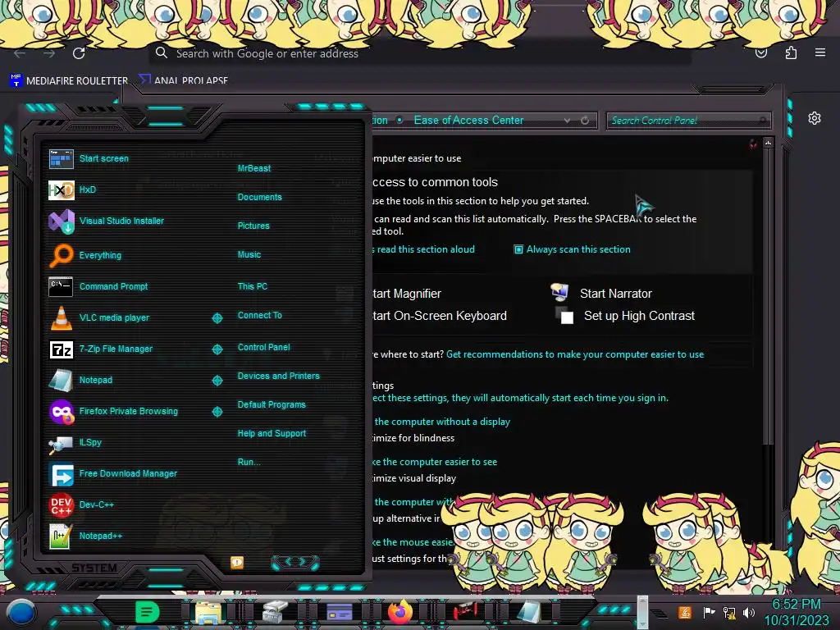Open Firefox Pocket save icon
This screenshot has height=630, width=840.
pyautogui.click(x=761, y=52)
